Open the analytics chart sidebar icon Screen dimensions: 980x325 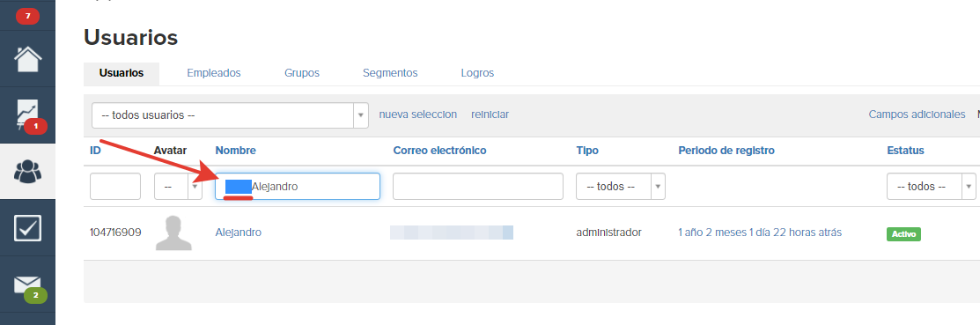point(27,115)
